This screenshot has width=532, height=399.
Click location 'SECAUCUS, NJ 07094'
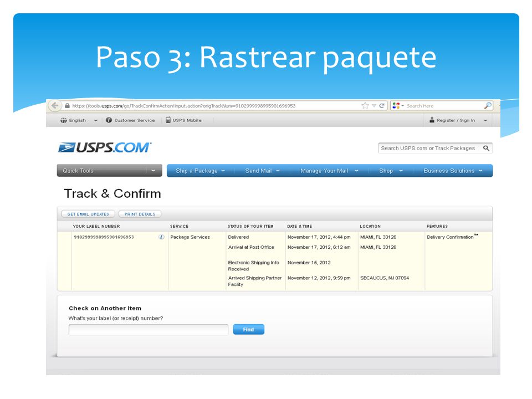pos(385,278)
